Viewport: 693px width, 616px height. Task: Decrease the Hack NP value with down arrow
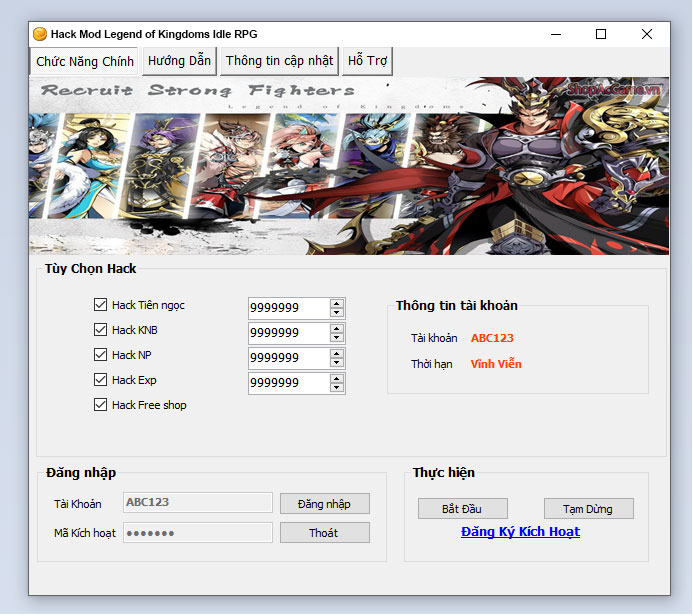(337, 363)
